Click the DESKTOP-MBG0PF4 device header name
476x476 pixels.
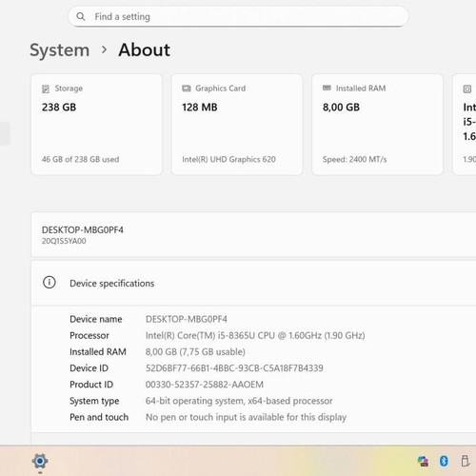pyautogui.click(x=83, y=229)
